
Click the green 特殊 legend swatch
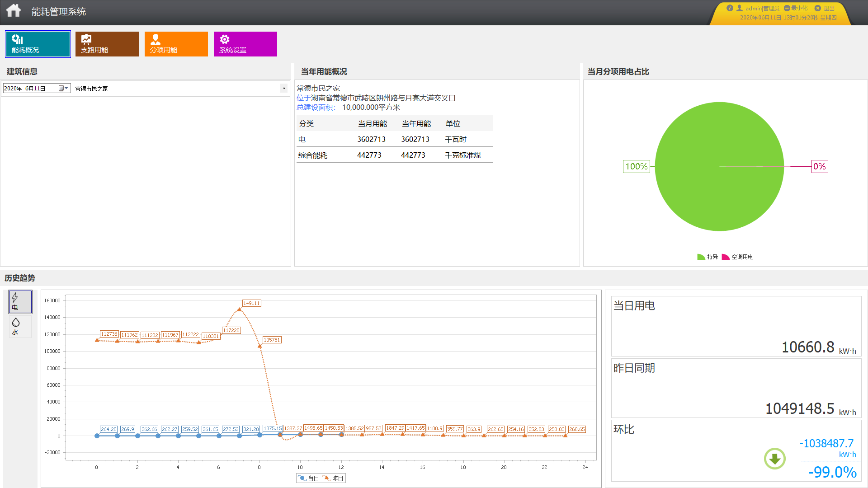[701, 257]
